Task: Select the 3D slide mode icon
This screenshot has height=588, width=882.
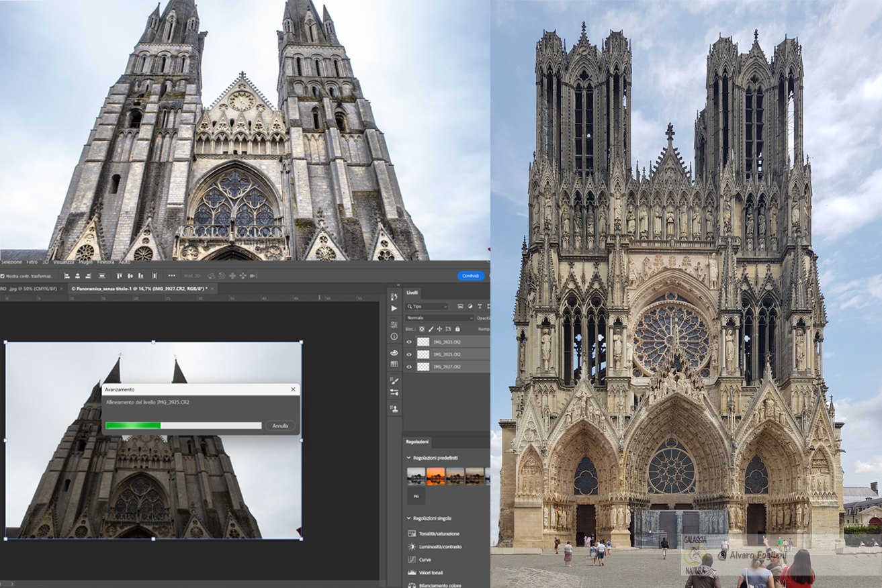Action: (x=242, y=276)
